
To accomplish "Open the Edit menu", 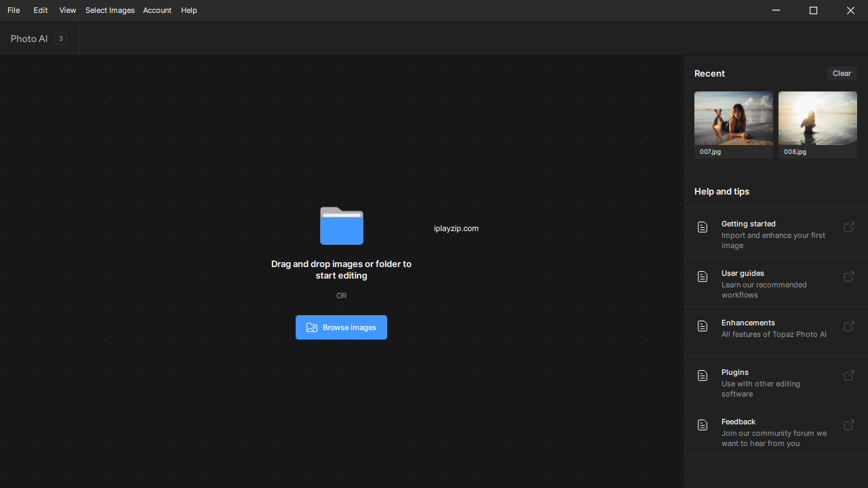I will 41,10.
